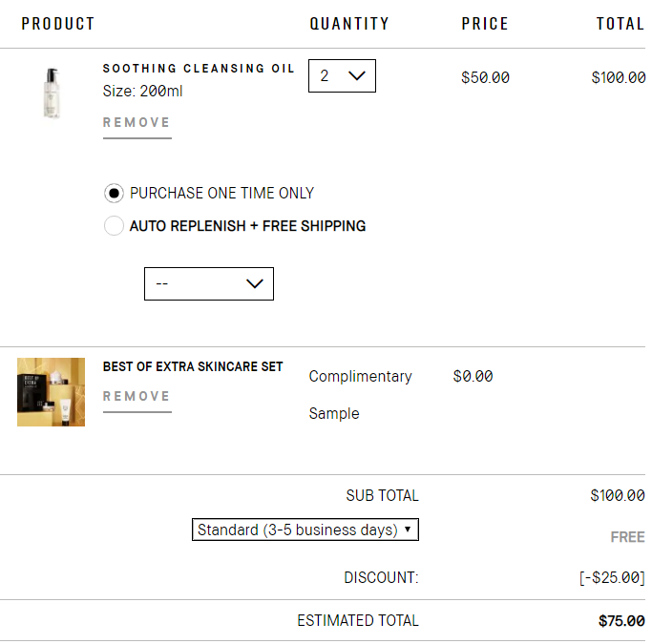Click the Price column header
The height and width of the screenshot is (644, 652).
tap(485, 24)
